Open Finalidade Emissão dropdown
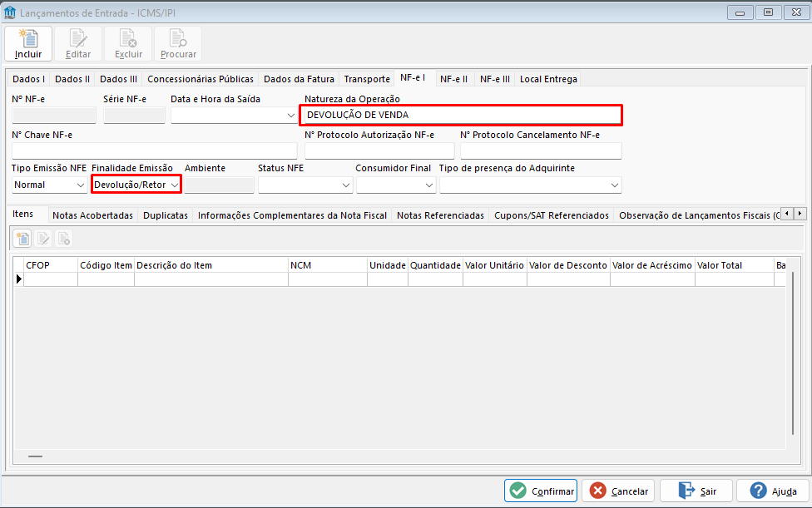812x508 pixels. point(175,185)
